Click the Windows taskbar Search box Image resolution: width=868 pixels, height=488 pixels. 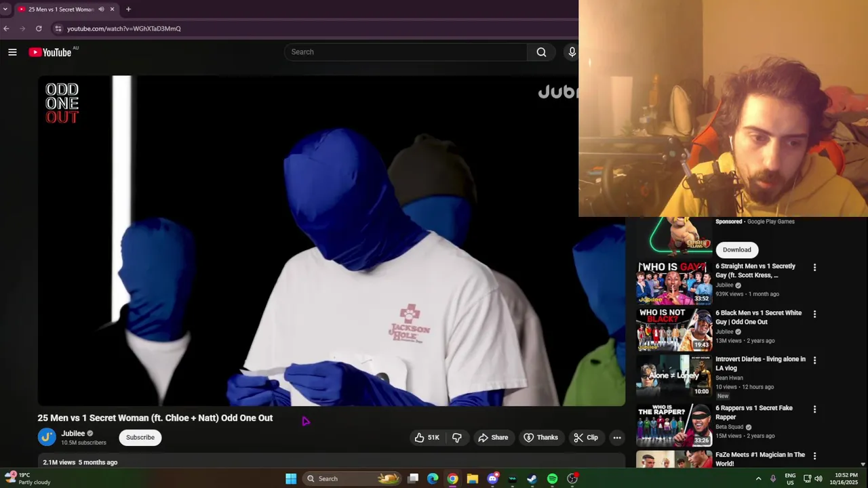click(x=352, y=479)
